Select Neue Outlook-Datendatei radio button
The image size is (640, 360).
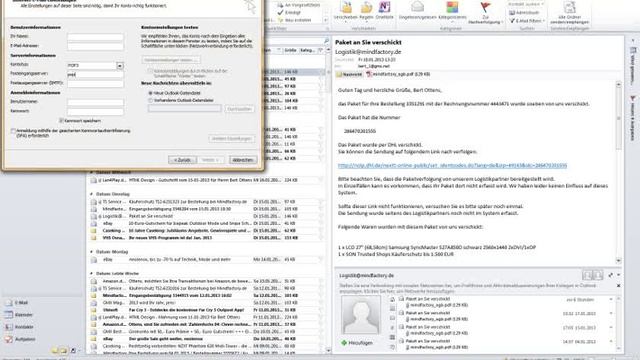point(150,93)
